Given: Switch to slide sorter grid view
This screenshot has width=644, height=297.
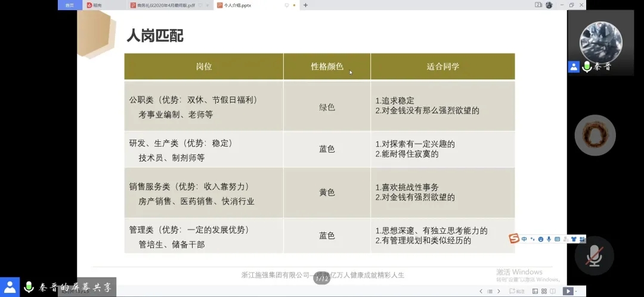Looking at the screenshot, I should pyautogui.click(x=544, y=291).
